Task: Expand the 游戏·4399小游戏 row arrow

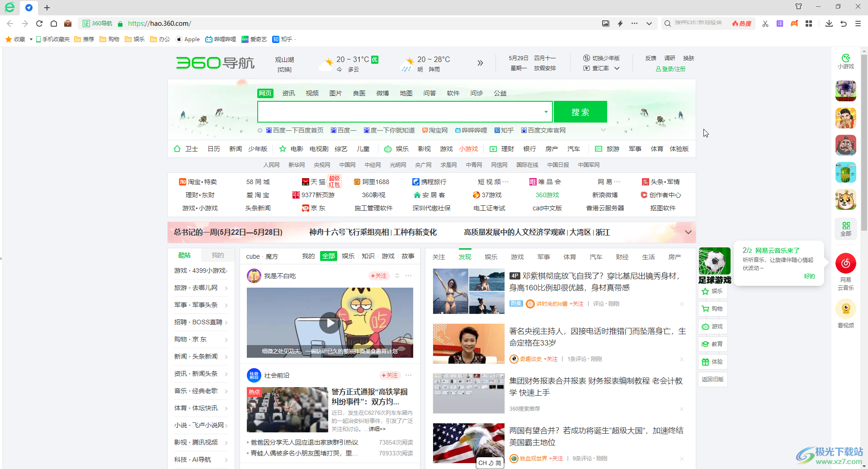Action: tap(226, 271)
